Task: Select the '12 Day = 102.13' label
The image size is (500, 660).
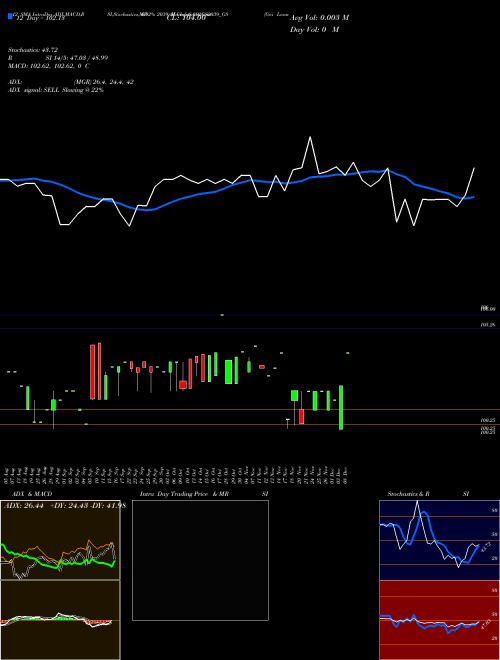Action: pyautogui.click(x=40, y=18)
